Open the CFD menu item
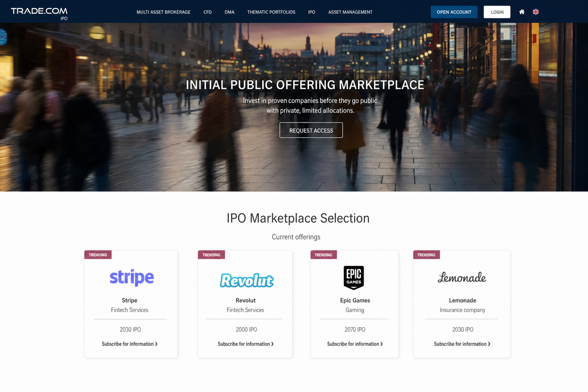Image resolution: width=588 pixels, height=392 pixels. [x=207, y=12]
